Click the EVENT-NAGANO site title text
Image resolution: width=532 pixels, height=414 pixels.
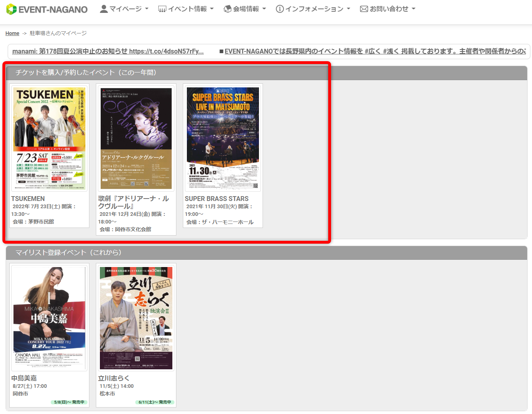(53, 10)
